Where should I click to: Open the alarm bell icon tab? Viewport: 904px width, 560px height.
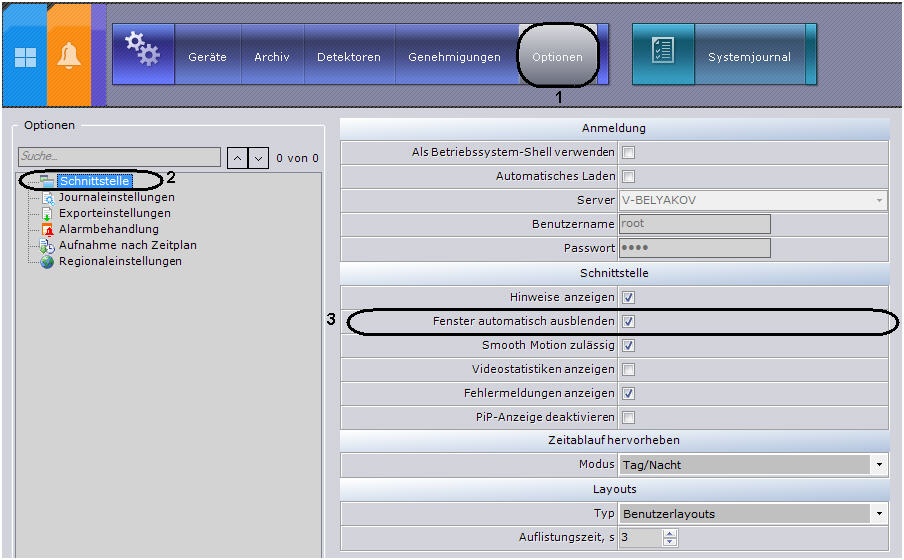click(x=69, y=57)
